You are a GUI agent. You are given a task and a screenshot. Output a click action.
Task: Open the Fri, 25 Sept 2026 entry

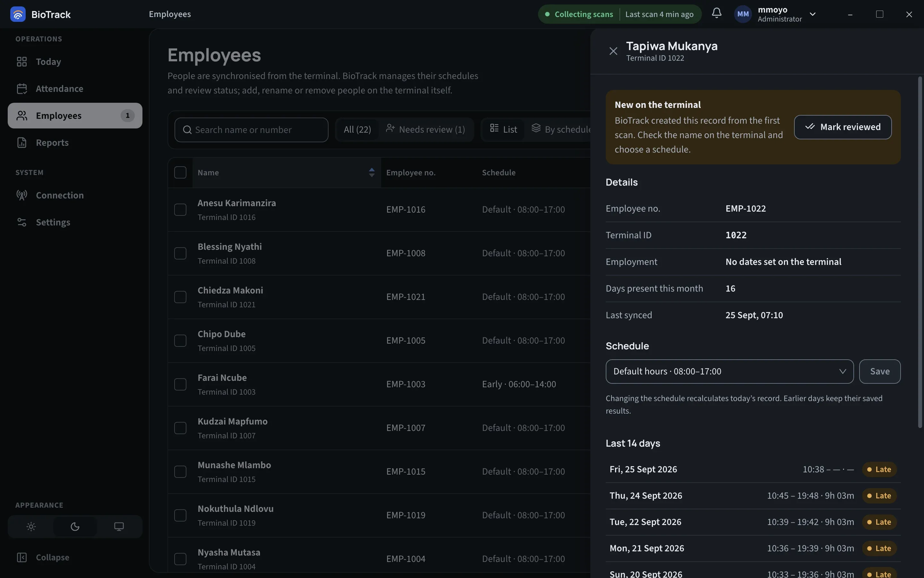[x=753, y=469]
